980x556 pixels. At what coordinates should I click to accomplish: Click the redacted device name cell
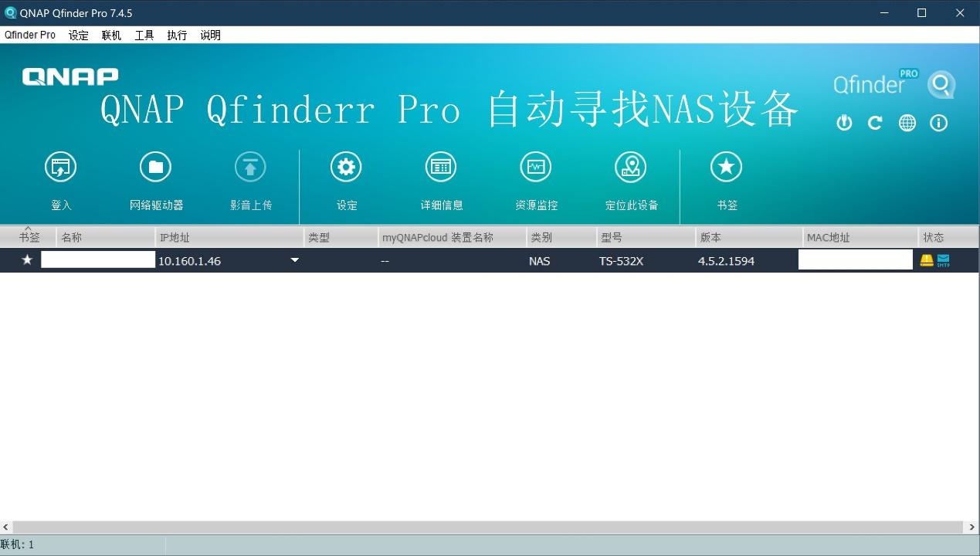point(98,259)
